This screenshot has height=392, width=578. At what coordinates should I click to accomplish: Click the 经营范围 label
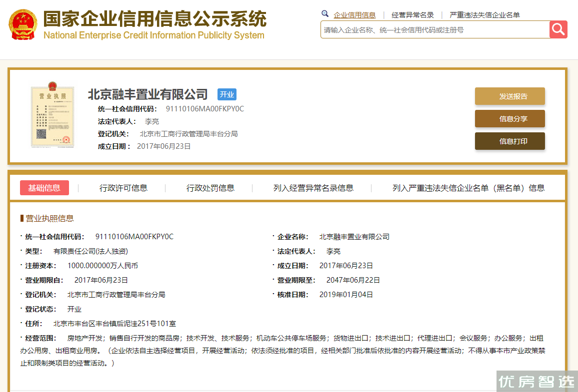tap(40, 338)
